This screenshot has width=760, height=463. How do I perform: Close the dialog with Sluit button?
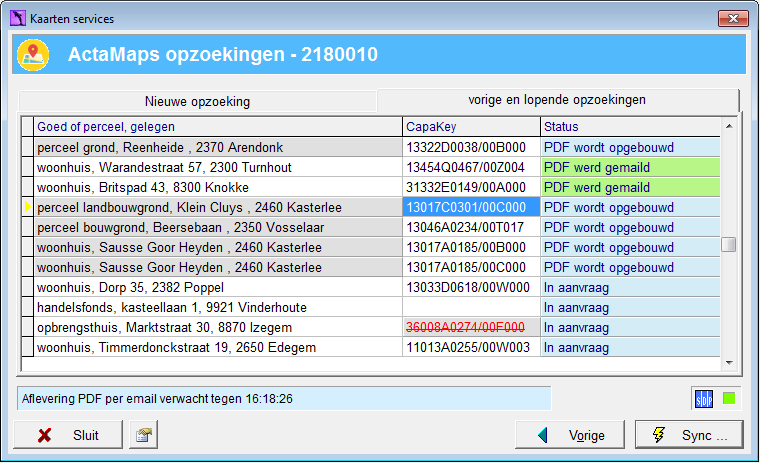68,434
